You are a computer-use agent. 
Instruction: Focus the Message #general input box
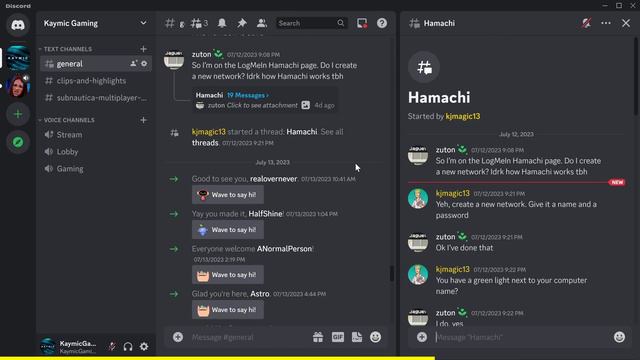[x=249, y=337]
